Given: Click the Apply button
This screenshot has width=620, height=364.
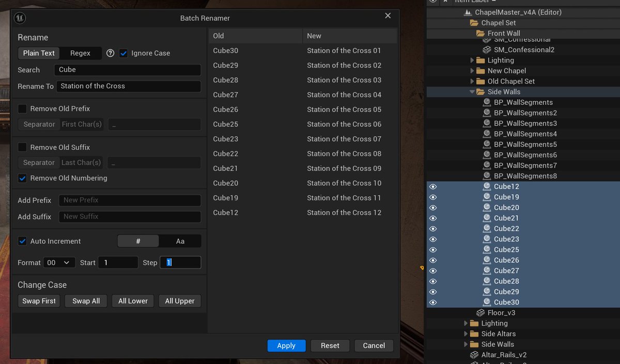Looking at the screenshot, I should [x=286, y=345].
